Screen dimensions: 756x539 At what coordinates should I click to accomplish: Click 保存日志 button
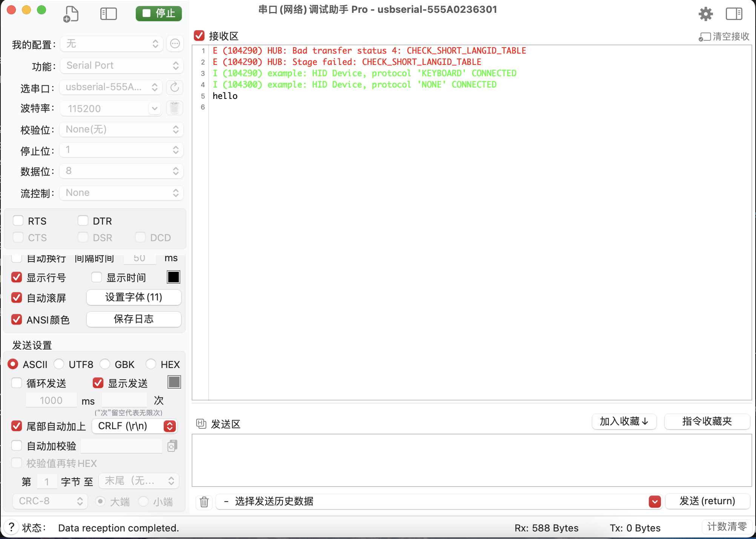(134, 319)
